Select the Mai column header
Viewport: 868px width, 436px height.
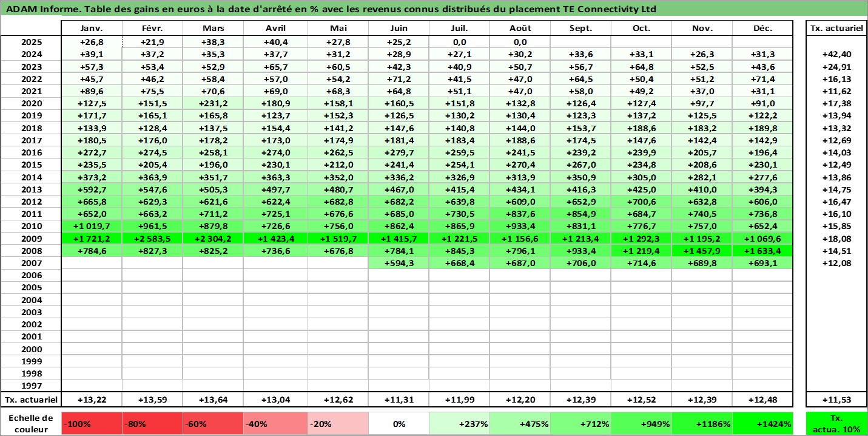coord(338,29)
